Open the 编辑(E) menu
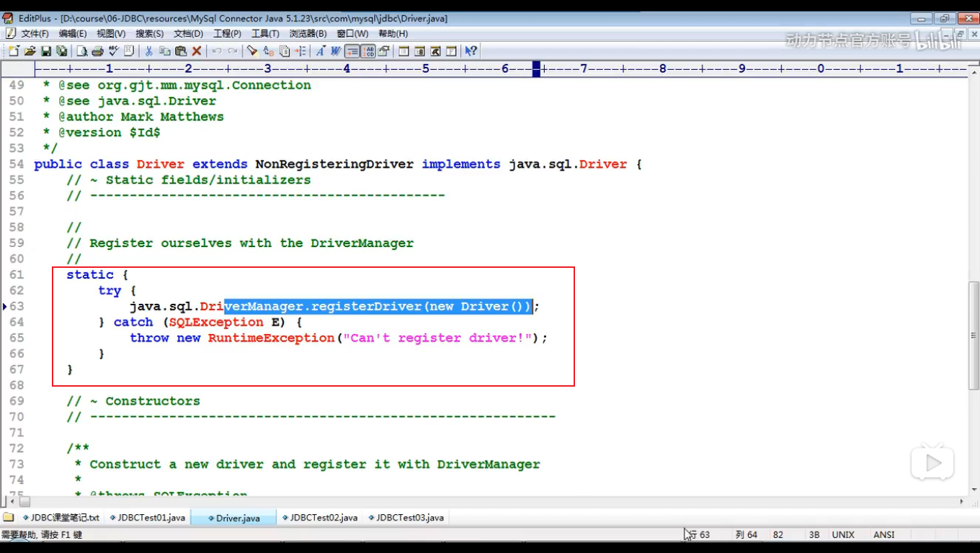Screen dimensions: 980x553 coord(73,34)
